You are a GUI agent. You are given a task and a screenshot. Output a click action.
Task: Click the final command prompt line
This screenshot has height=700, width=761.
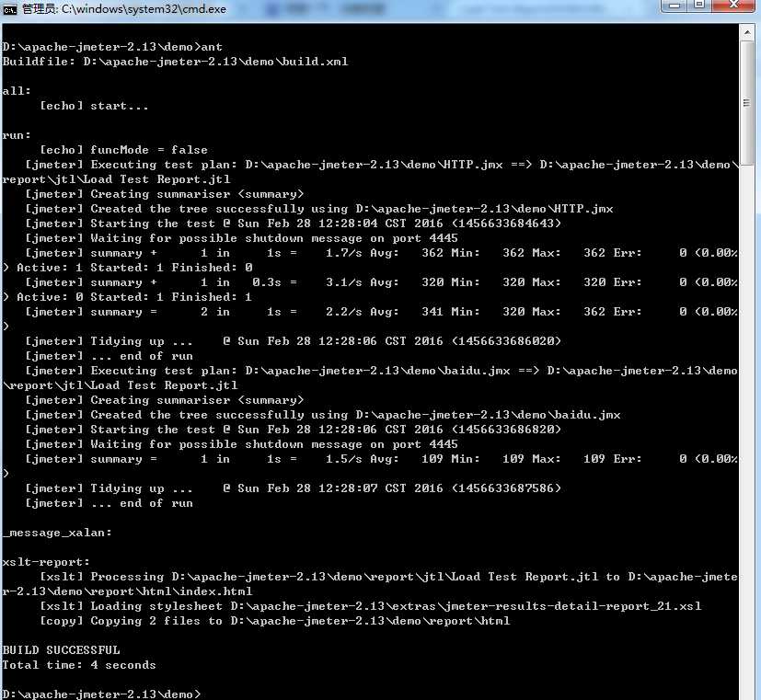coord(101,694)
